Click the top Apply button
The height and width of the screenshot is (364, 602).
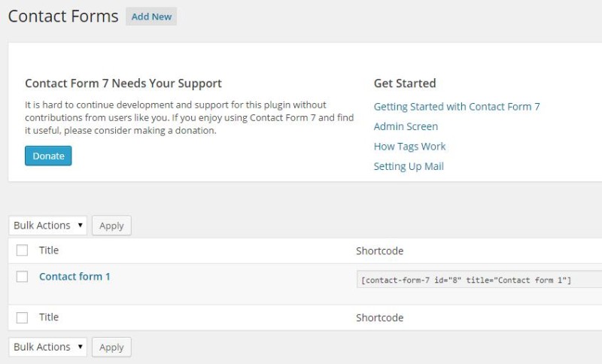111,226
